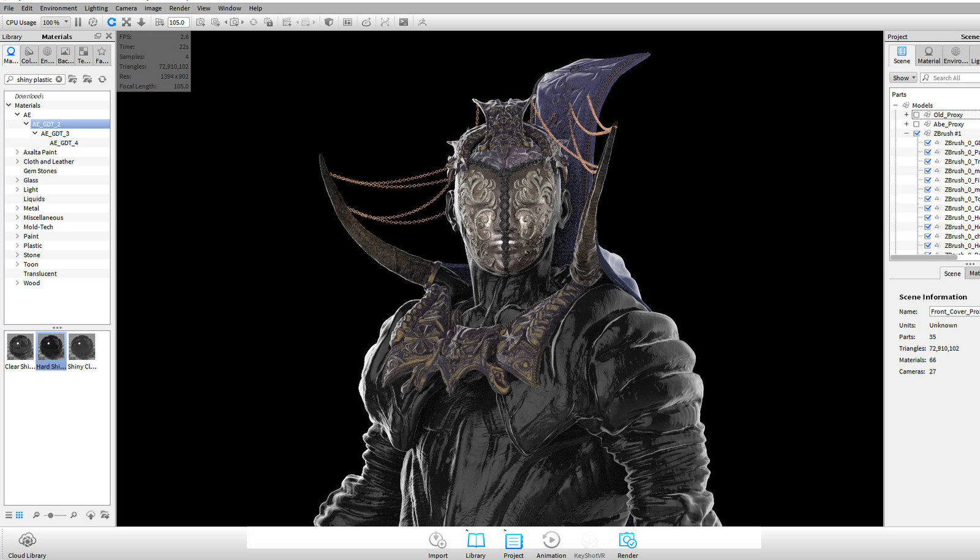Switch library to list view
Viewport: 980px width, 560px height.
click(9, 515)
